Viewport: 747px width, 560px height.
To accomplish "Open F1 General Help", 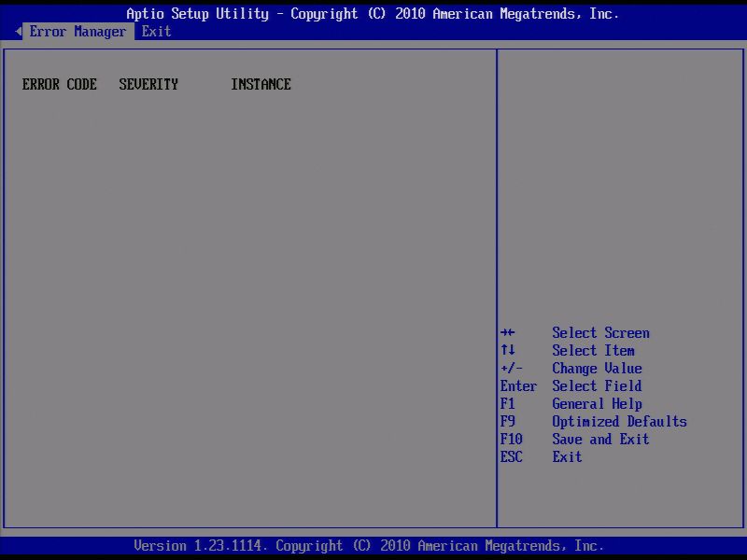I will click(597, 403).
